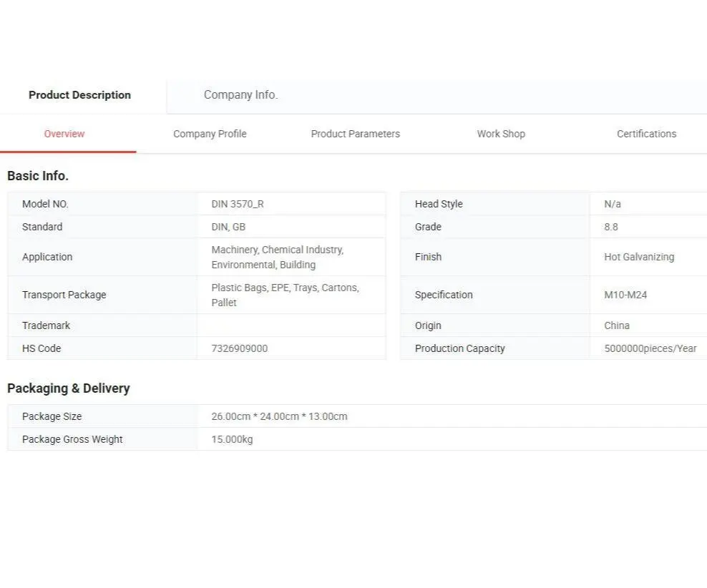Click the HS Code value 7326909000
Image resolution: width=707 pixels, height=588 pixels.
click(x=240, y=348)
